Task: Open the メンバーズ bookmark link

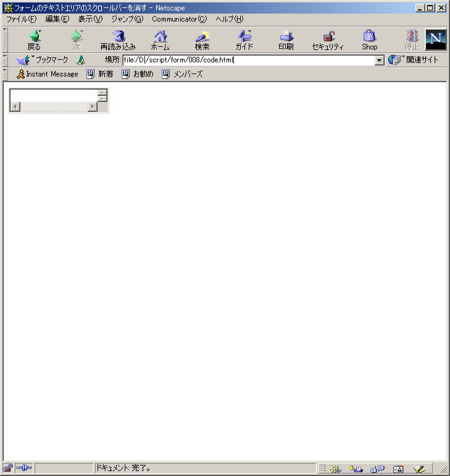Action: click(182, 74)
